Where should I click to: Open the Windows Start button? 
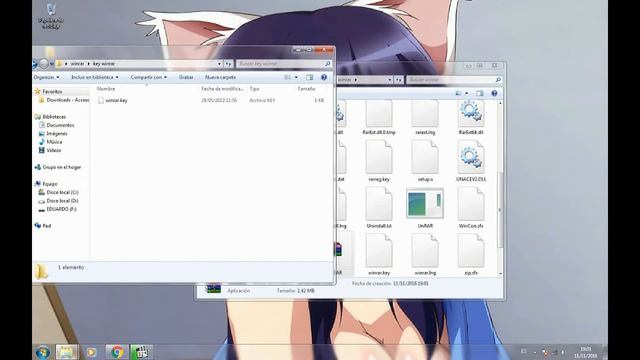pyautogui.click(x=43, y=352)
